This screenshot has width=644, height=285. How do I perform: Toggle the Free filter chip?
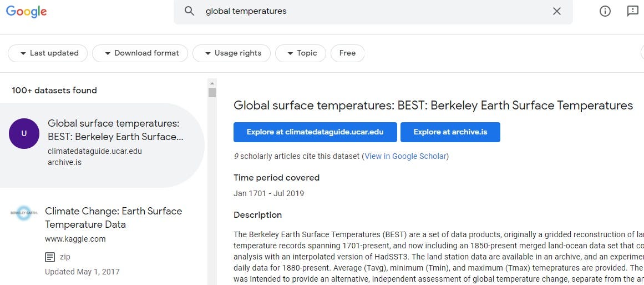(x=347, y=53)
